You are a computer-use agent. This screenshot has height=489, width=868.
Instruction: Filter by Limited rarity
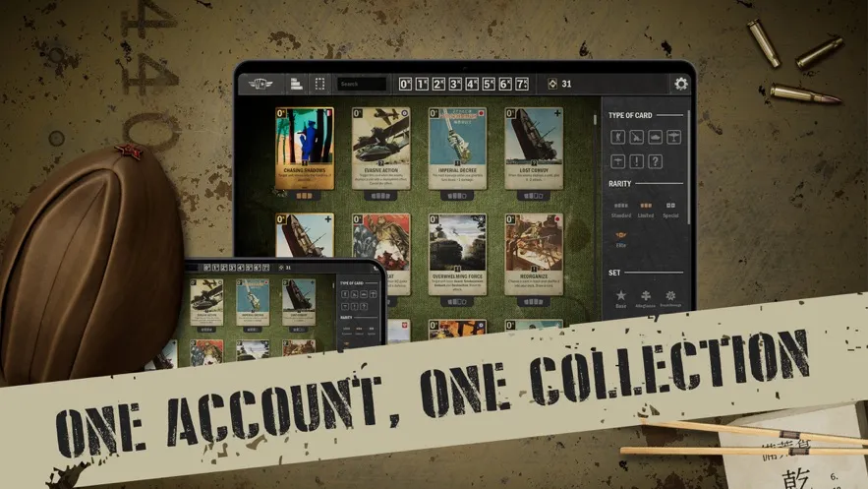coord(646,210)
